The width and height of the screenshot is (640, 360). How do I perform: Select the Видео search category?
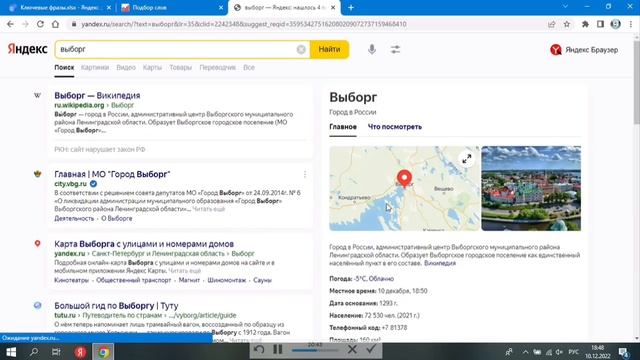pos(126,68)
